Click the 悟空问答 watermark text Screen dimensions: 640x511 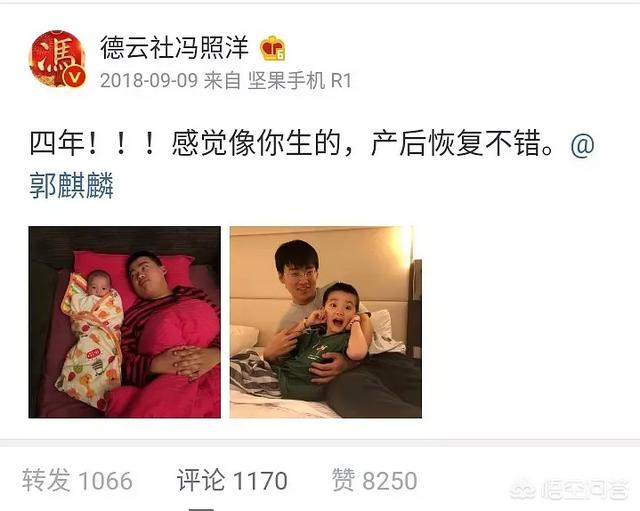(584, 490)
